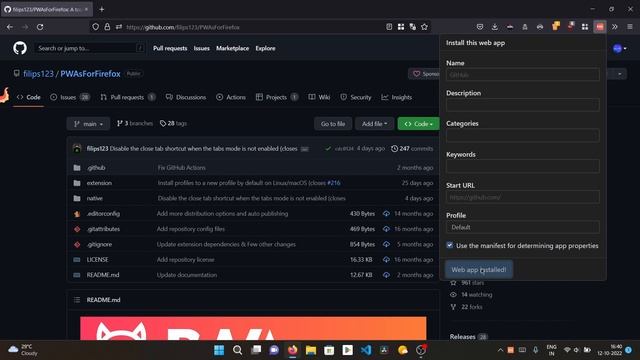Click the green check commit status icon
The width and height of the screenshot is (640, 360).
pyautogui.click(x=328, y=149)
